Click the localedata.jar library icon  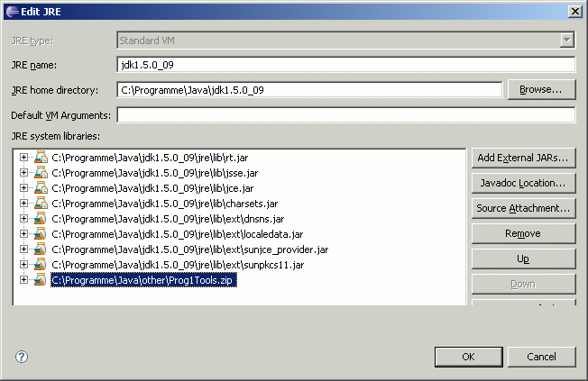40,234
